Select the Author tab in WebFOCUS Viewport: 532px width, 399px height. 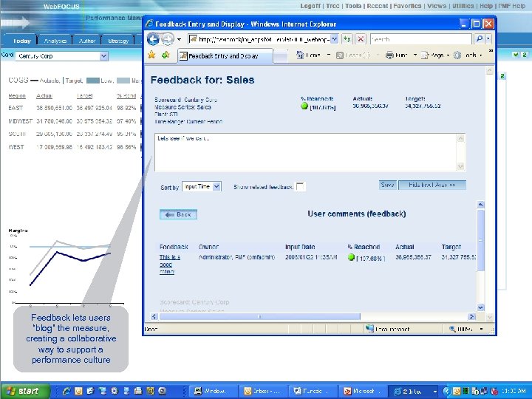[87, 41]
